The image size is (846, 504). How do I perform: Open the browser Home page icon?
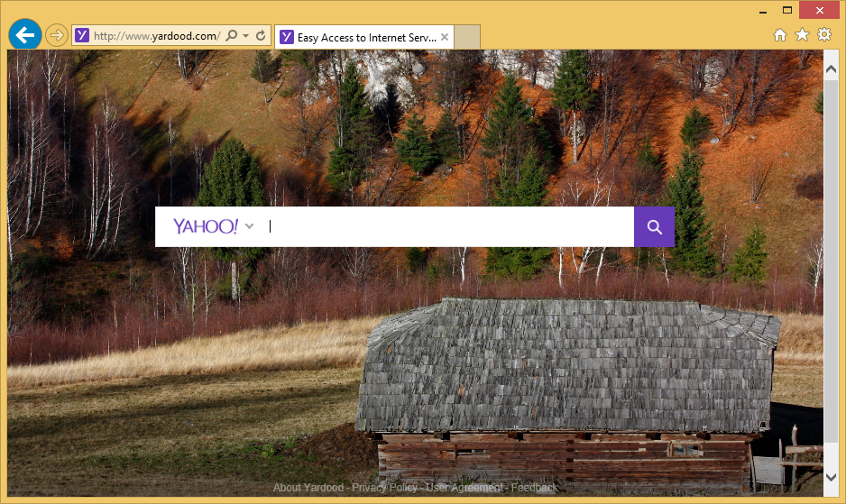pyautogui.click(x=780, y=34)
